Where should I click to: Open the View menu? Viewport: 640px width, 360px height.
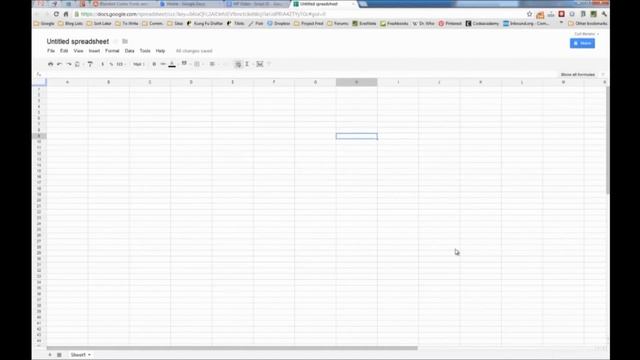point(78,51)
